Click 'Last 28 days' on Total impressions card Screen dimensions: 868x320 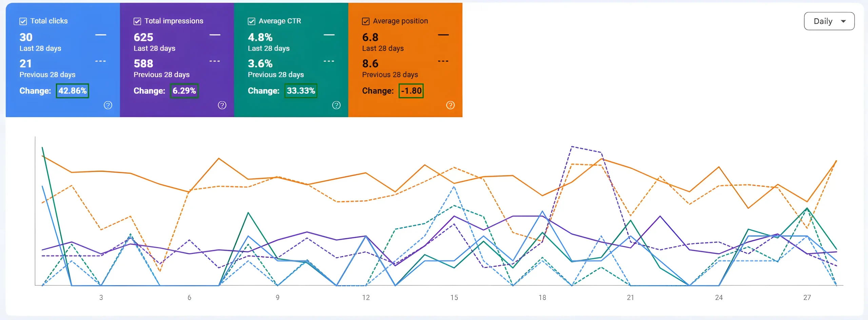(155, 49)
